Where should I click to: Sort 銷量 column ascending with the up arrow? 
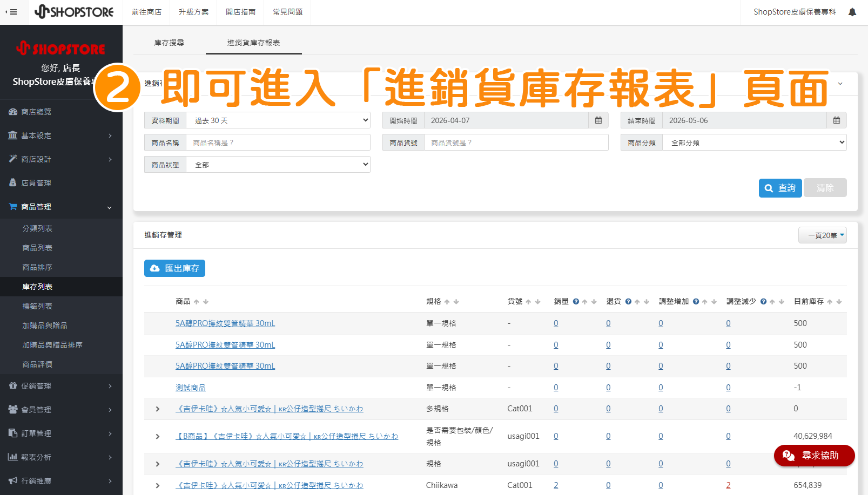585,302
